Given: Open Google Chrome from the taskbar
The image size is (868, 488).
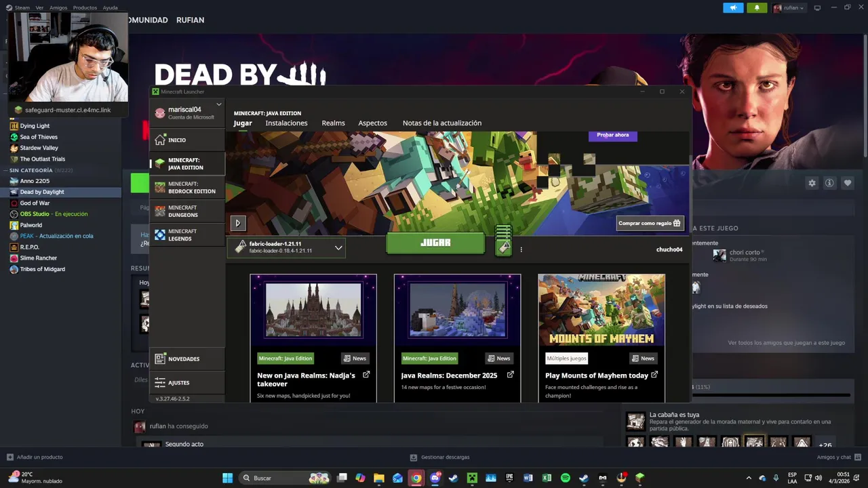Looking at the screenshot, I should coord(416,478).
